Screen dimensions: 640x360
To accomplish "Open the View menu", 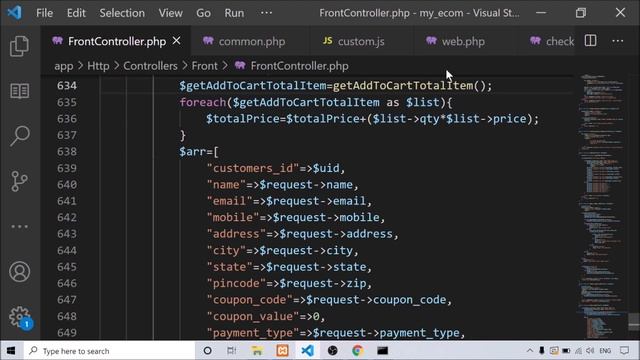I will (x=171, y=13).
